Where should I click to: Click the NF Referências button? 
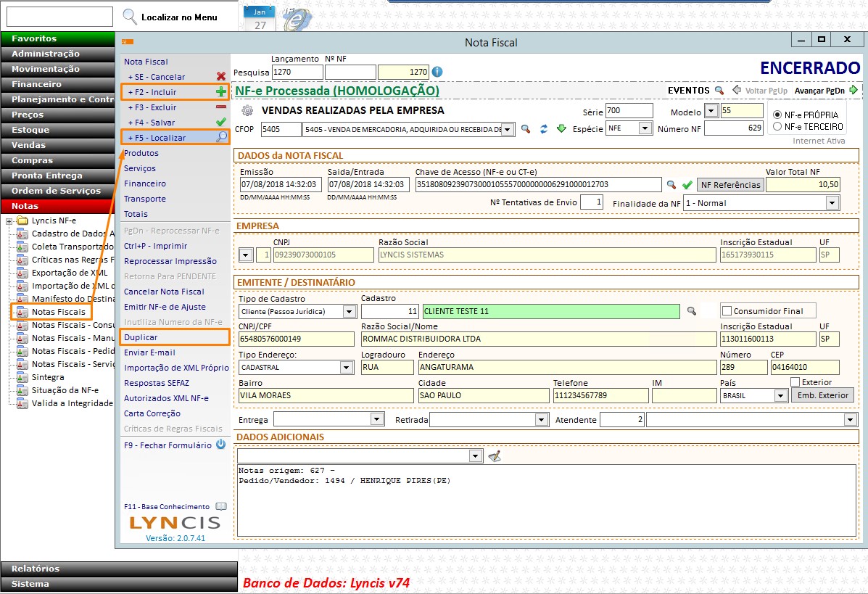click(x=730, y=185)
